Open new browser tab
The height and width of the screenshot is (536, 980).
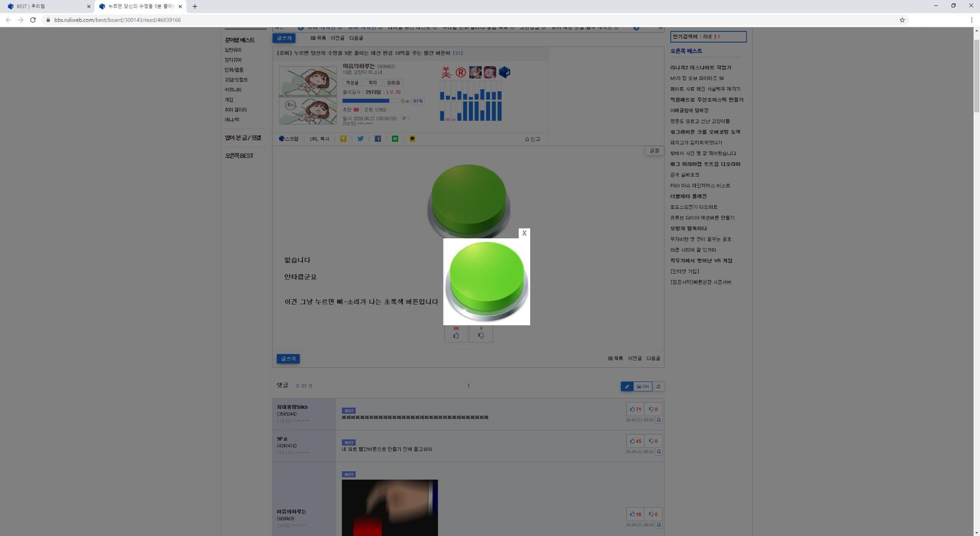(195, 6)
